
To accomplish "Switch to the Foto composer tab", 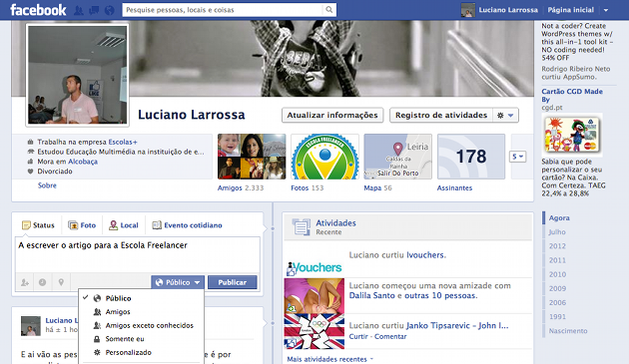I will (82, 225).
